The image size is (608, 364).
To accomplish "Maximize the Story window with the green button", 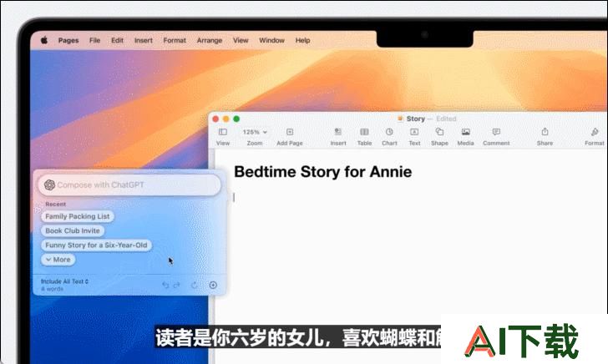I will pos(236,119).
